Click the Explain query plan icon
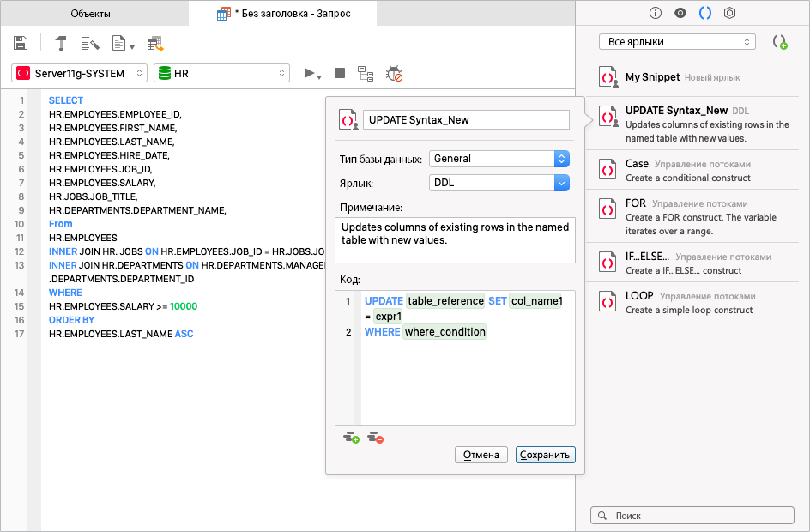 point(366,74)
